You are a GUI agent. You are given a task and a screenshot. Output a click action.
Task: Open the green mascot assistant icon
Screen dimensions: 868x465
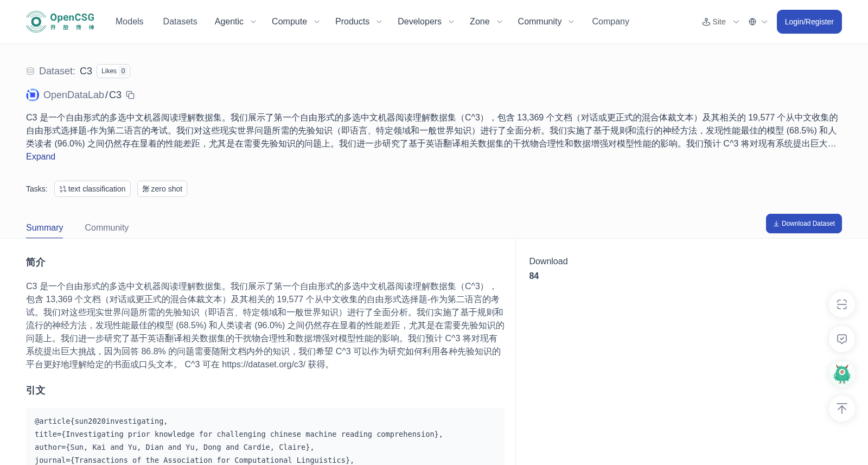(842, 374)
